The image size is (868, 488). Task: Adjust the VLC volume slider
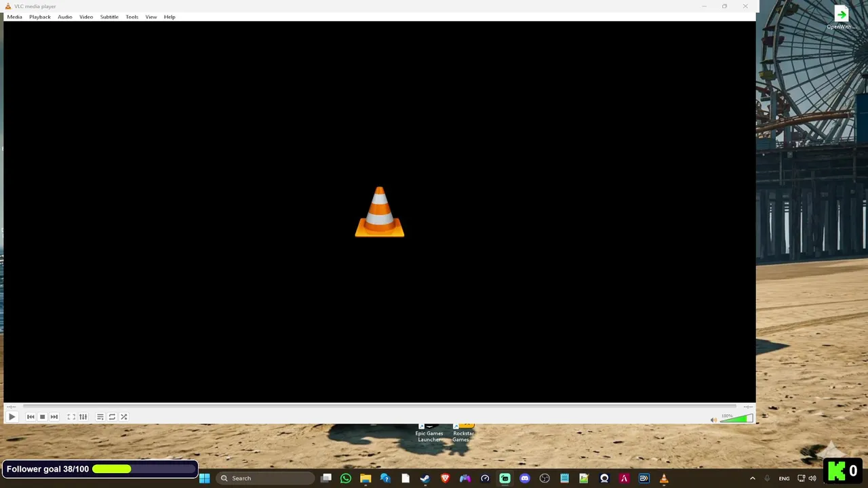736,418
